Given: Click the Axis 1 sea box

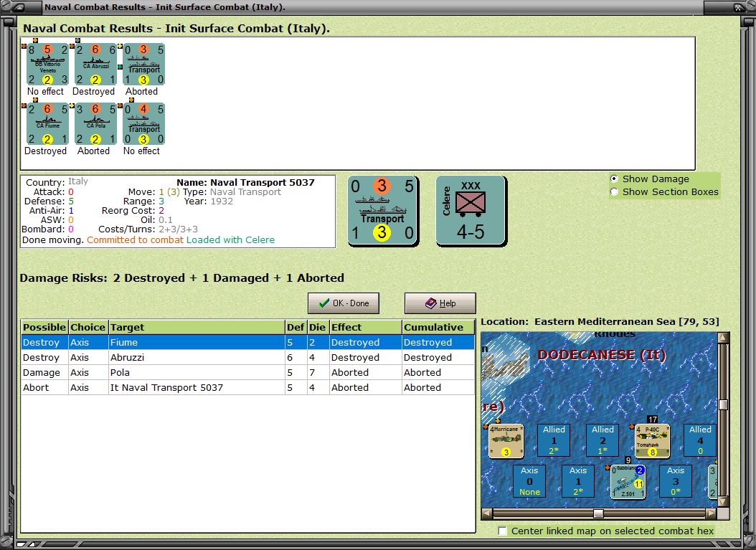Looking at the screenshot, I should pyautogui.click(x=578, y=481).
